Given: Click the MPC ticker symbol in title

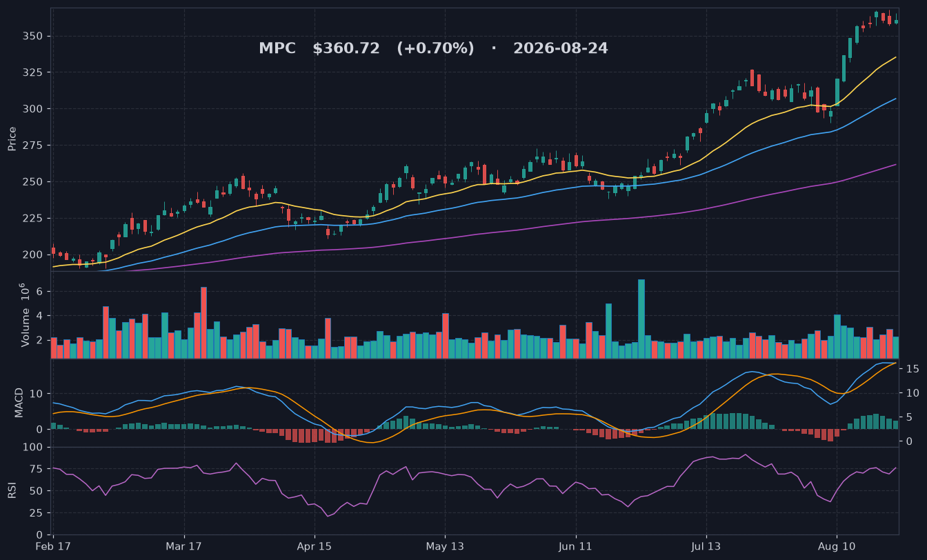Looking at the screenshot, I should click(277, 49).
